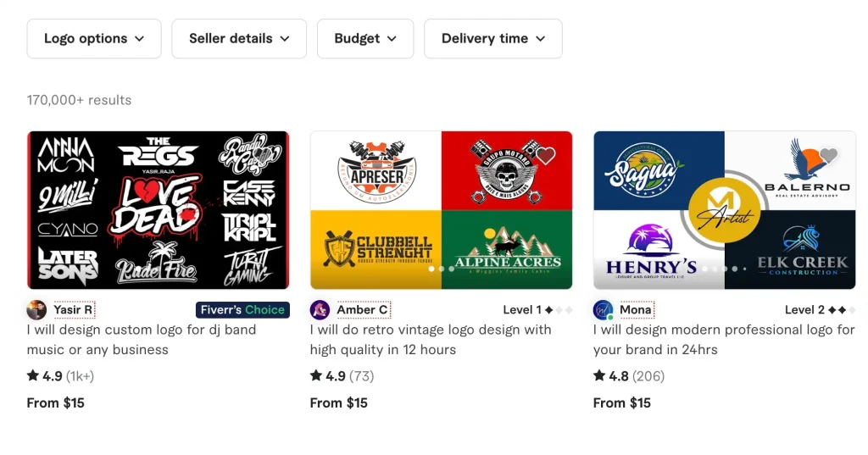Viewport: 868px width, 455px height.
Task: Click the Mona seller name link
Action: [x=636, y=310]
